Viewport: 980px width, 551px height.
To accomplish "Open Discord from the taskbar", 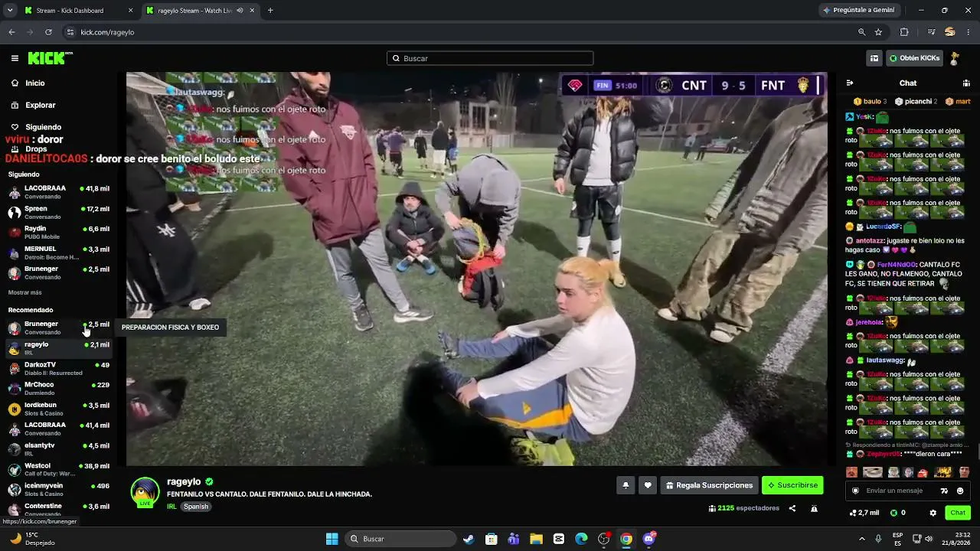I will [x=649, y=539].
